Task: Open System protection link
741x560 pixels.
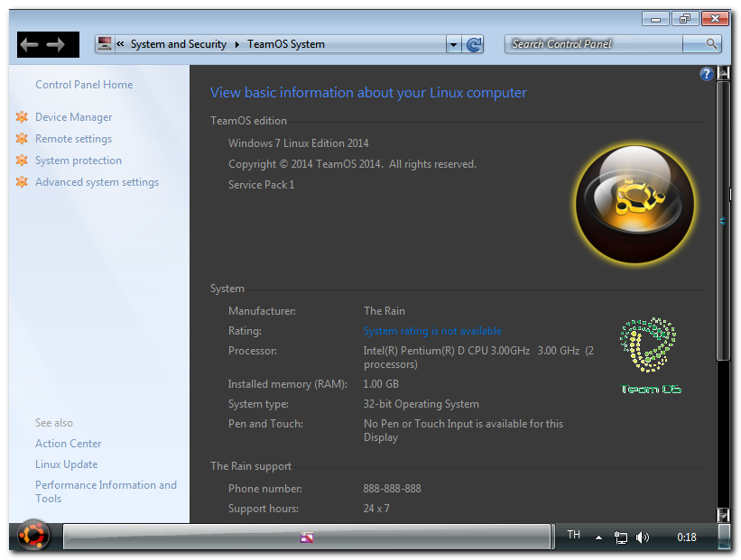Action: 79,161
